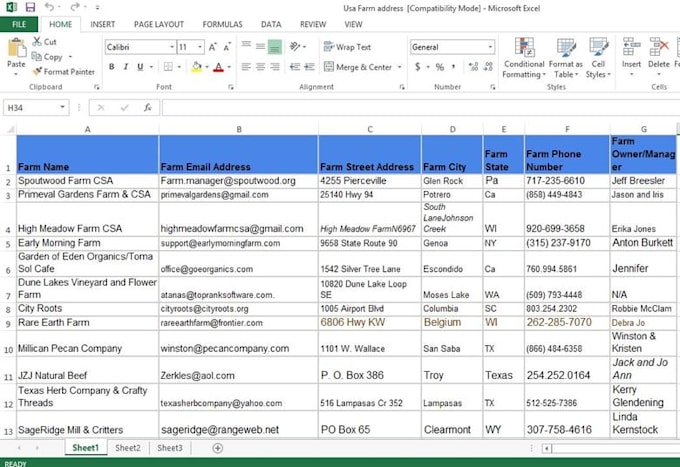Screen dimensions: 680x467
Task: Open Format as Table menu
Action: (x=566, y=58)
